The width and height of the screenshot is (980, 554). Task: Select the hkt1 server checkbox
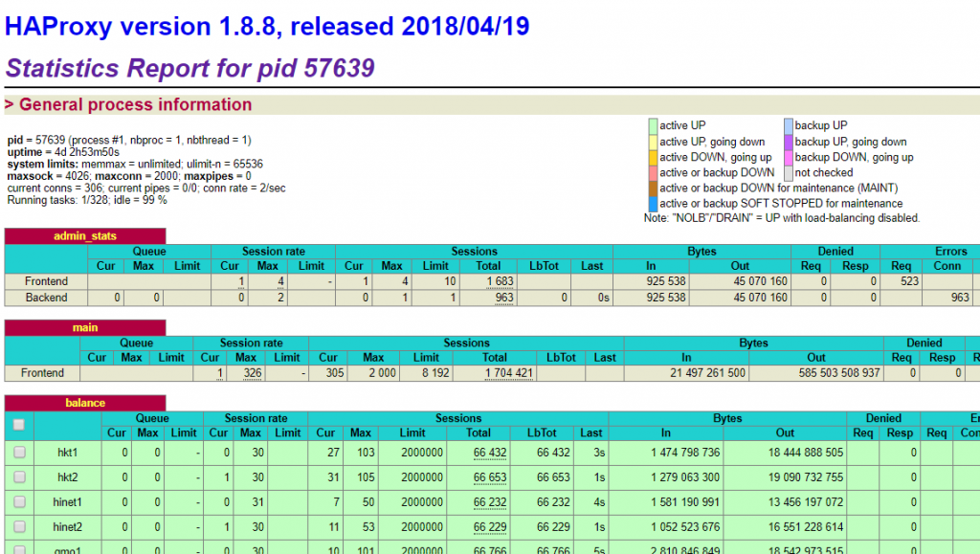coord(19,453)
